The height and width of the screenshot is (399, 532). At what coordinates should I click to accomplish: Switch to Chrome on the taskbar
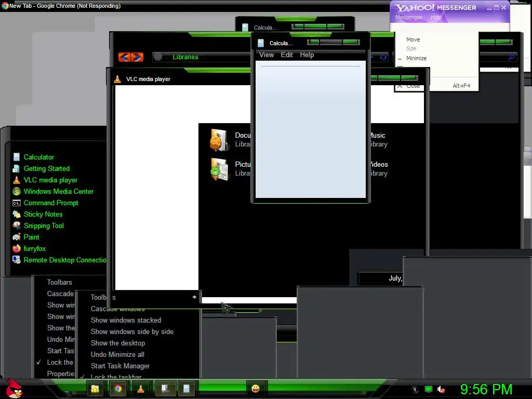click(x=118, y=389)
